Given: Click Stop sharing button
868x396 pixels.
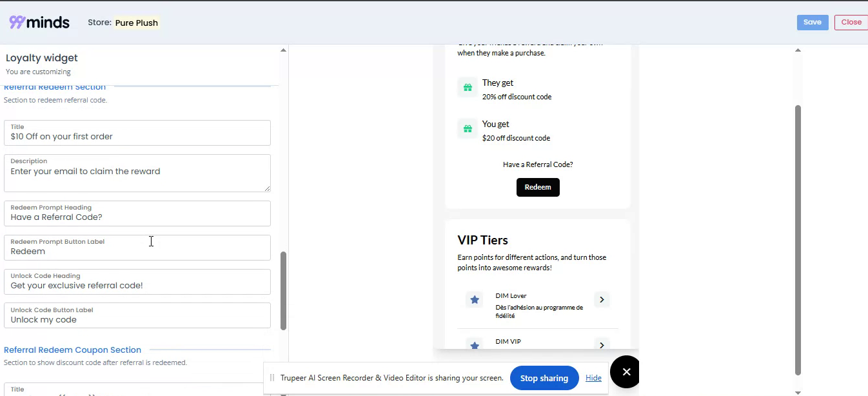Looking at the screenshot, I should (544, 378).
